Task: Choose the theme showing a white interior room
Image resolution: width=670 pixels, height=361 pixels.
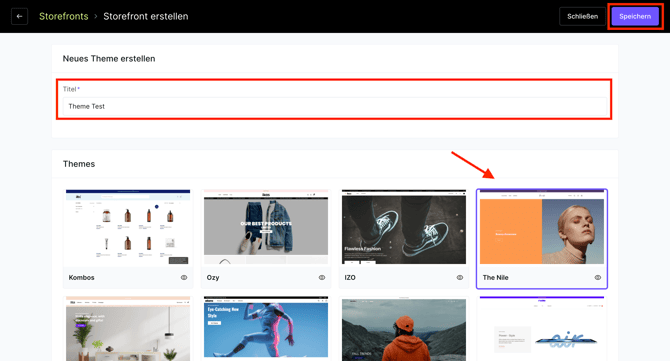Action: coord(128,329)
